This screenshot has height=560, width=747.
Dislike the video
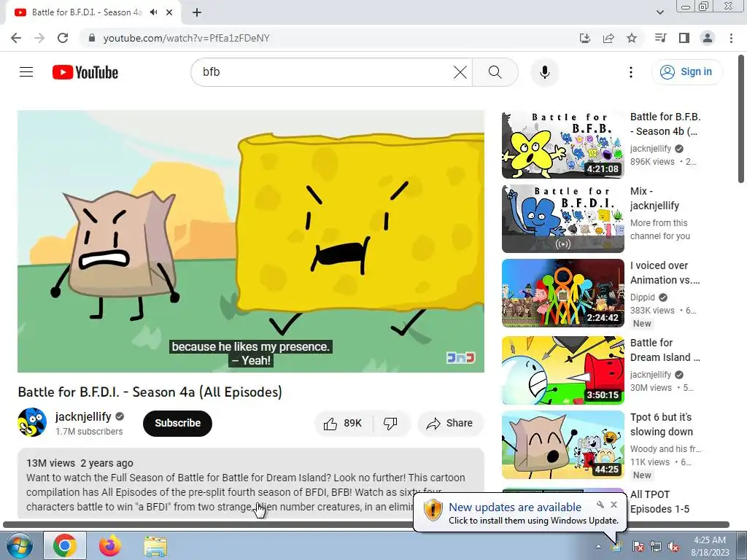391,424
